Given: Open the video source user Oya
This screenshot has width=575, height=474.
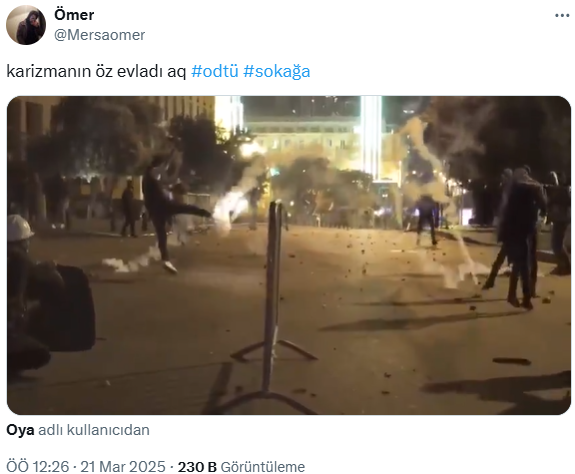Looking at the screenshot, I should [x=20, y=430].
